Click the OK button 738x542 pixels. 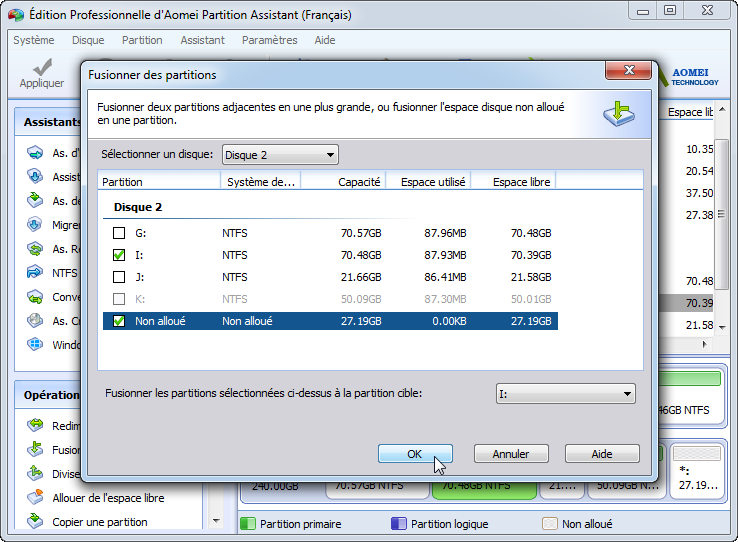(415, 454)
